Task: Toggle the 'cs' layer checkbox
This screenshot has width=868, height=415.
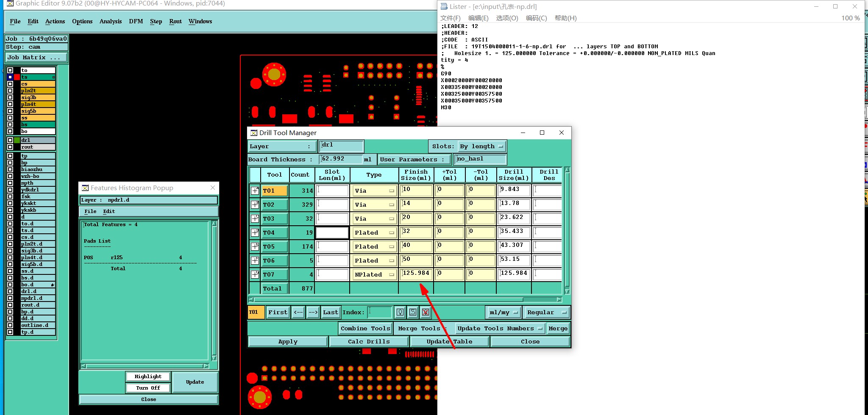Action: pos(10,84)
